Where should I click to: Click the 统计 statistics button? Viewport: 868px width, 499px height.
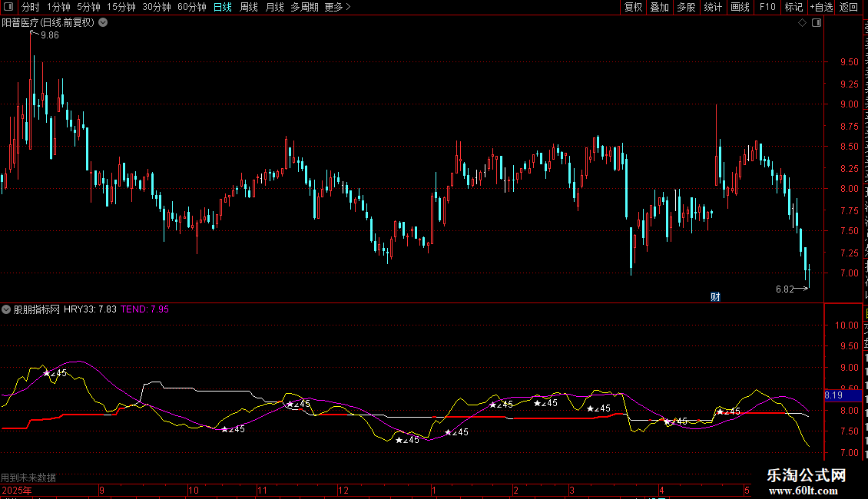click(x=713, y=7)
